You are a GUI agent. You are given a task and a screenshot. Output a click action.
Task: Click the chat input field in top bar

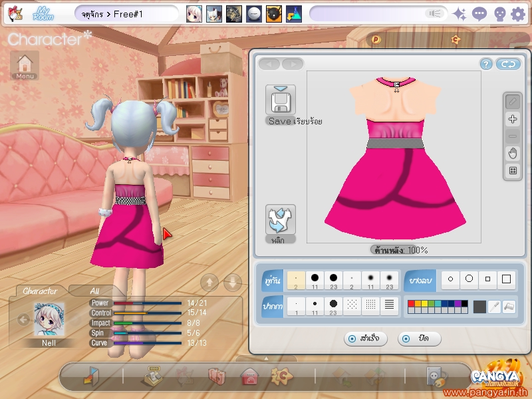click(378, 14)
